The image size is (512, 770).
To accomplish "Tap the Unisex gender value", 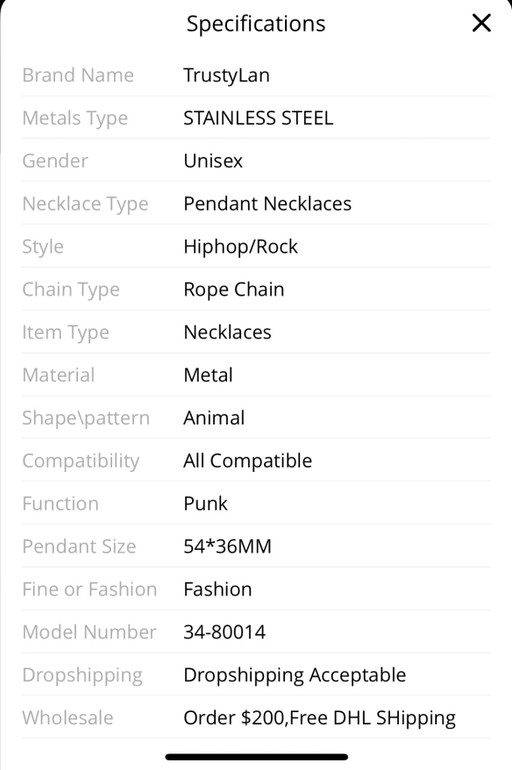I will coord(213,161).
